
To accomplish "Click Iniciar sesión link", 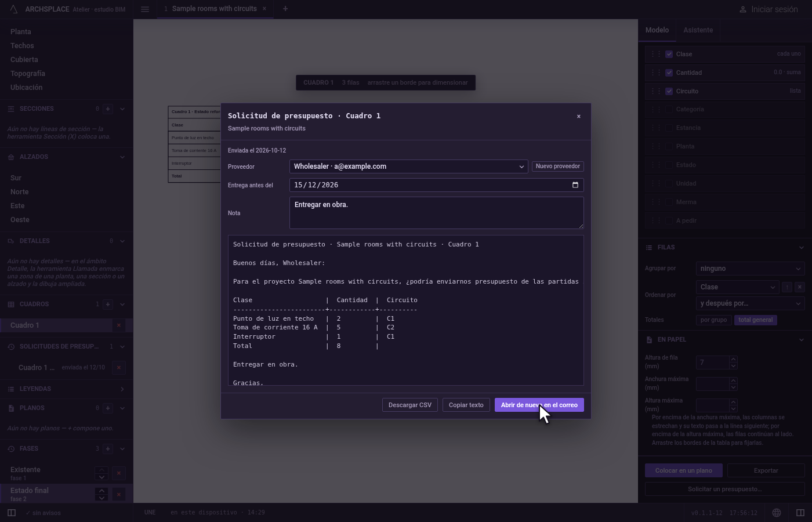I will (x=768, y=9).
